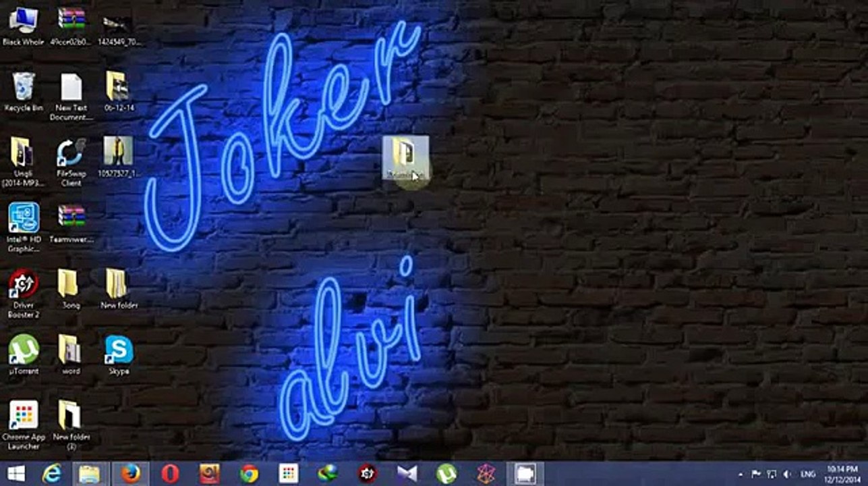Switch to the open folder window taskbar button
868x486 pixels.
coord(525,474)
